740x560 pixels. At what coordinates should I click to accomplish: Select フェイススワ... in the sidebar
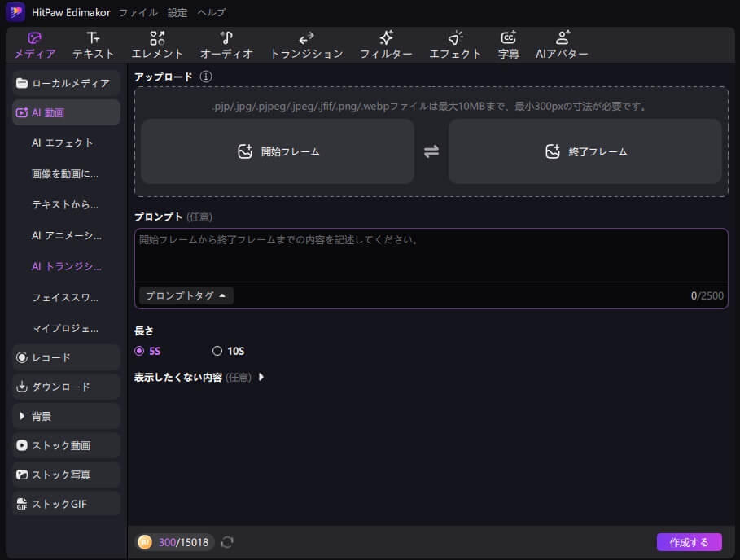point(64,297)
